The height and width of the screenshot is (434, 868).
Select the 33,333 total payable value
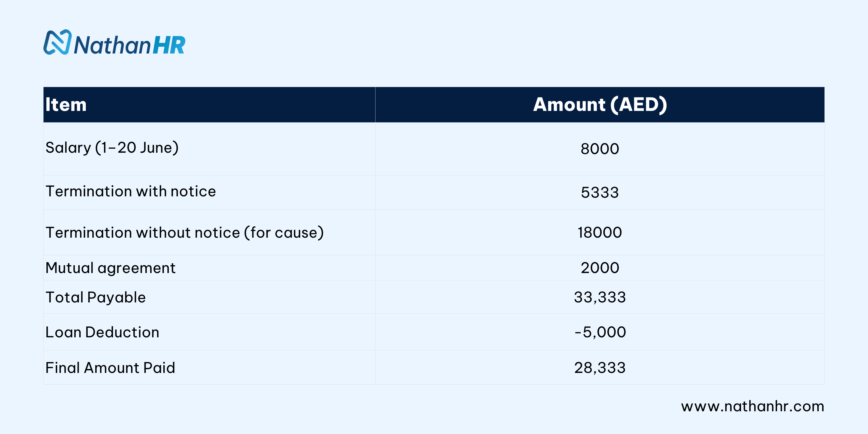point(600,297)
